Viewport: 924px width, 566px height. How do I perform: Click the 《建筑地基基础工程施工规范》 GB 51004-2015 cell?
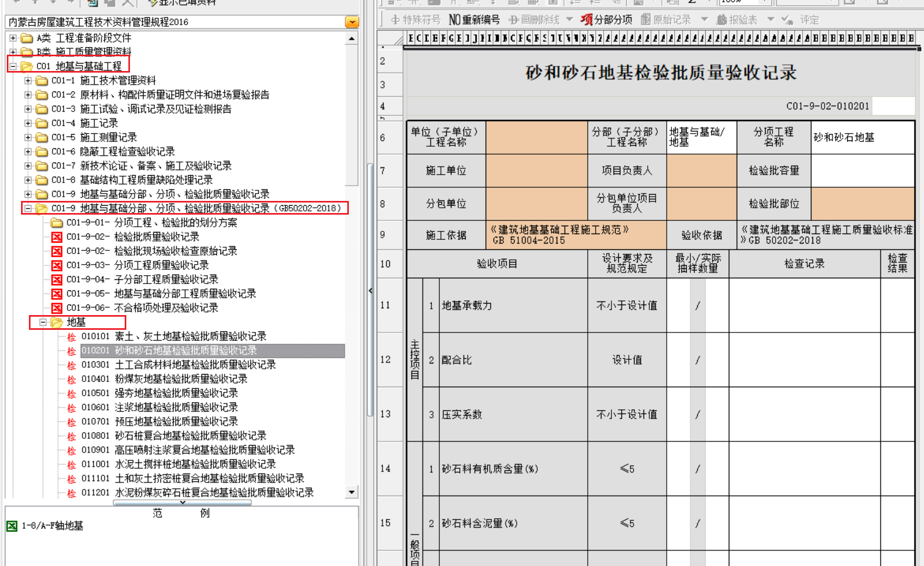576,235
